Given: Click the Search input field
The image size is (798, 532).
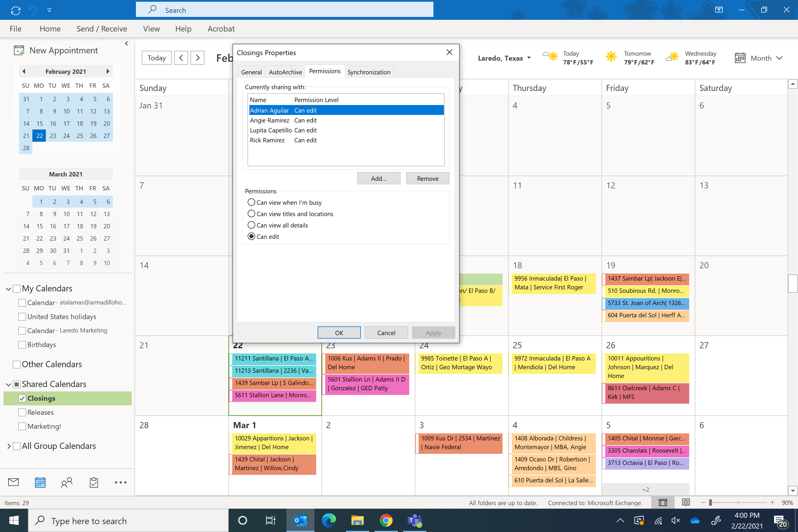Looking at the screenshot, I should (x=287, y=10).
